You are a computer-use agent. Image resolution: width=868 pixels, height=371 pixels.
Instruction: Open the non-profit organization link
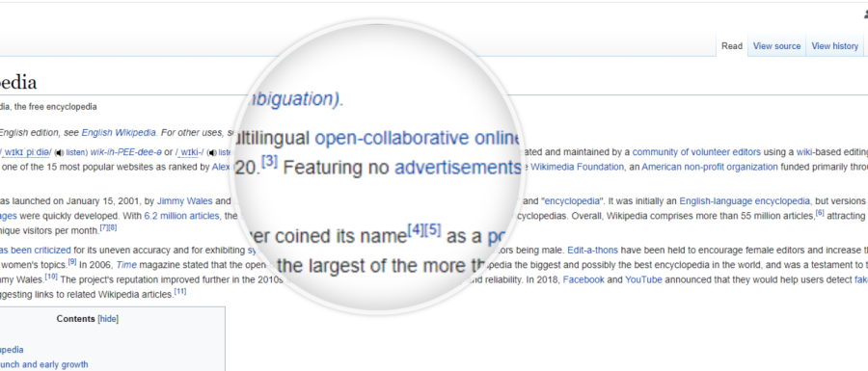730,167
